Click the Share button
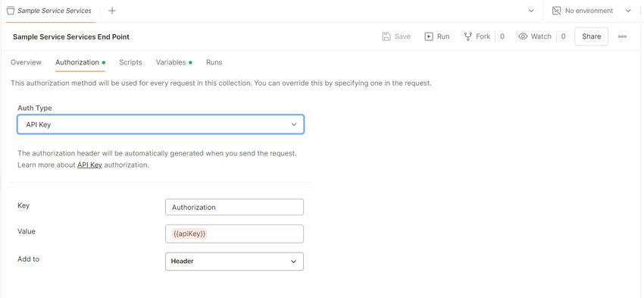The height and width of the screenshot is (298, 644). tap(592, 36)
